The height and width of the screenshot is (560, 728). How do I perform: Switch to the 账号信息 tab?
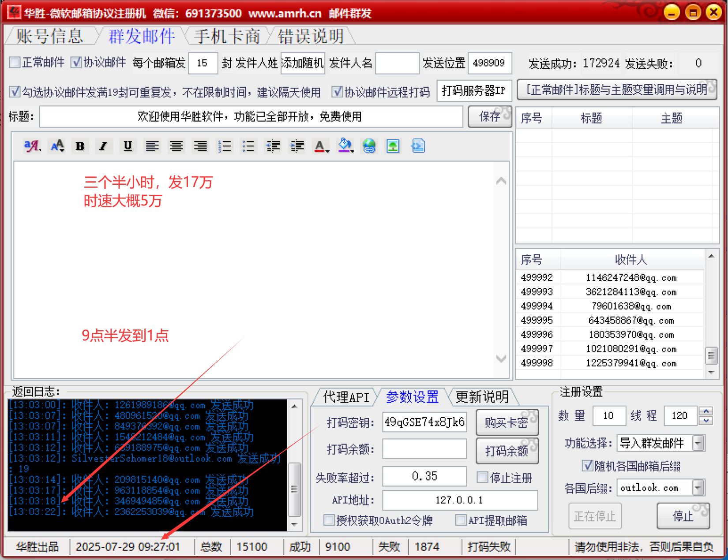pos(50,37)
